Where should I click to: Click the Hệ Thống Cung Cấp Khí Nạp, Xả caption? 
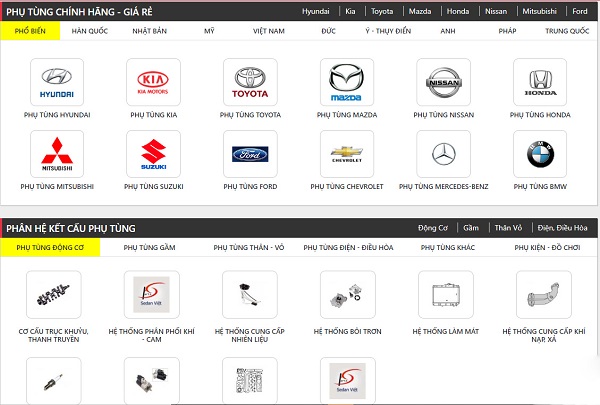(543, 335)
